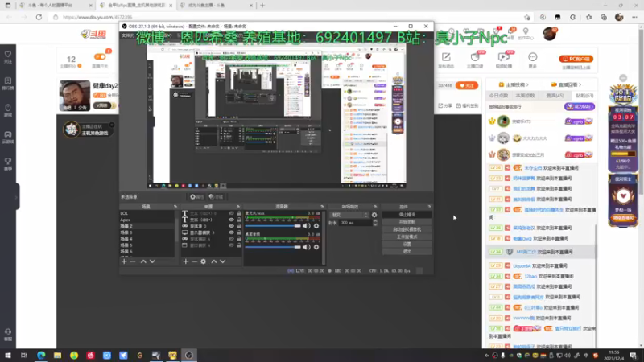Remove selected source with minus icon
644x362 pixels.
click(194, 261)
